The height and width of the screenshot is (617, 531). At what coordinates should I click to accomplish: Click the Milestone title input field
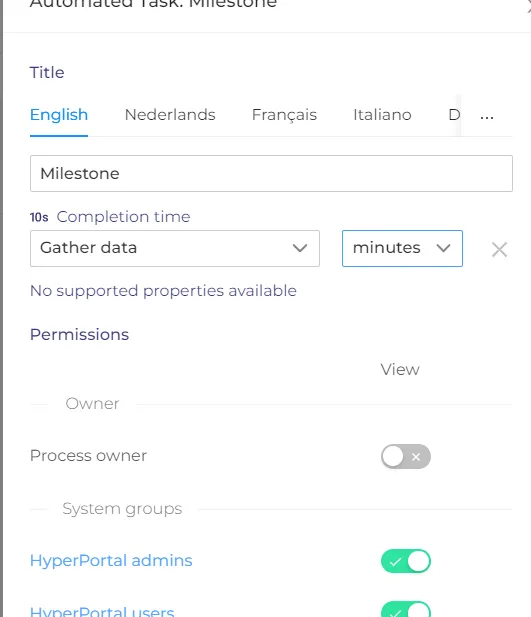[x=271, y=174]
